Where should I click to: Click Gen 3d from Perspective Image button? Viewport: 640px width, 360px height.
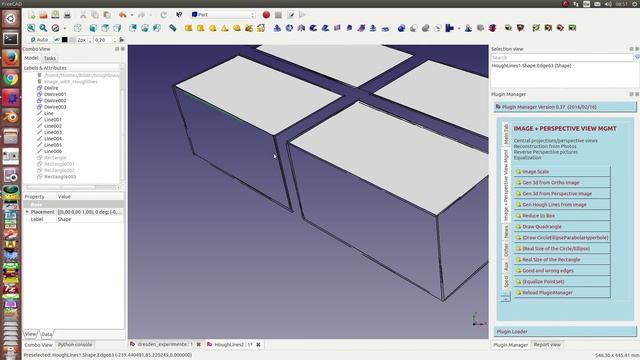(x=562, y=193)
